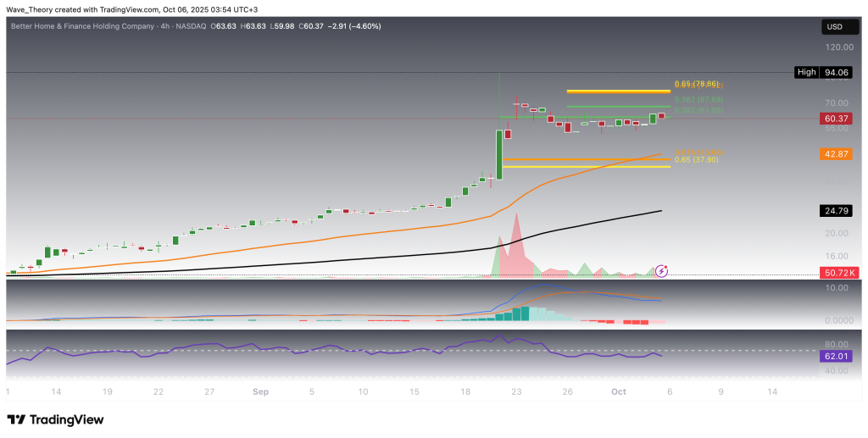
Task: Open the USD currency selector
Action: point(835,27)
